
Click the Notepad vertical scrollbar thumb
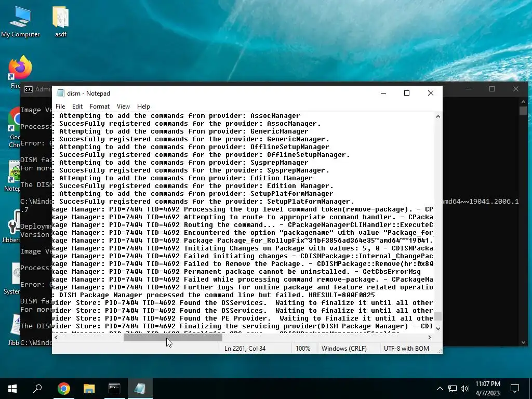click(438, 316)
